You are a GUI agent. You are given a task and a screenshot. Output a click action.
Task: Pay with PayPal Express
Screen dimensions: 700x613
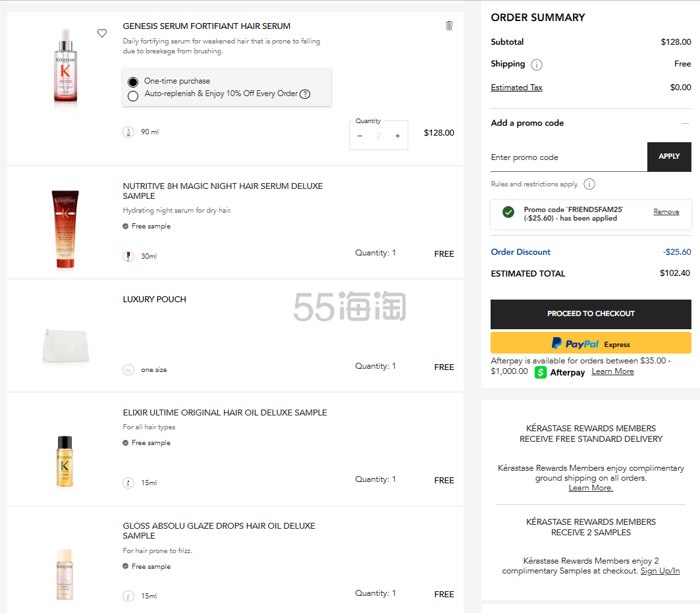(591, 343)
